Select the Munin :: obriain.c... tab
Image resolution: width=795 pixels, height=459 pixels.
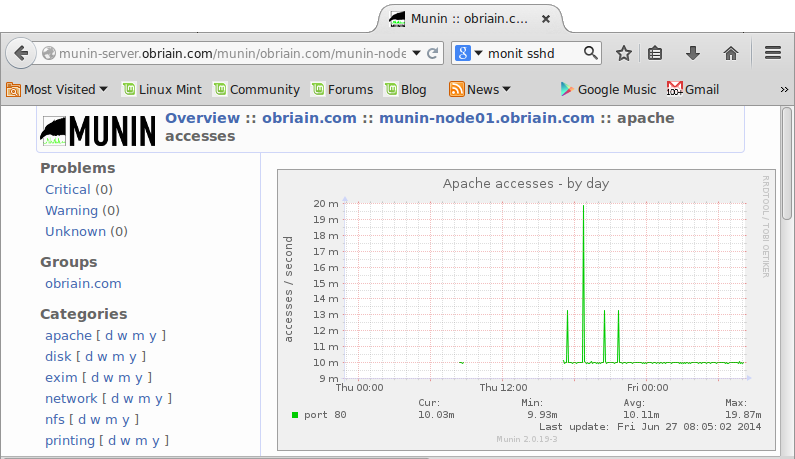pos(470,19)
